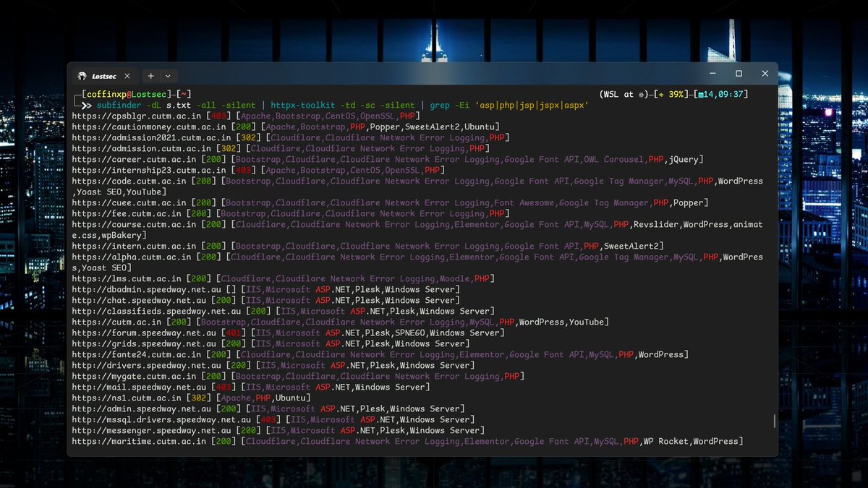
Task: Click the https://mygate.cutm.ac.in URL
Action: (x=135, y=377)
